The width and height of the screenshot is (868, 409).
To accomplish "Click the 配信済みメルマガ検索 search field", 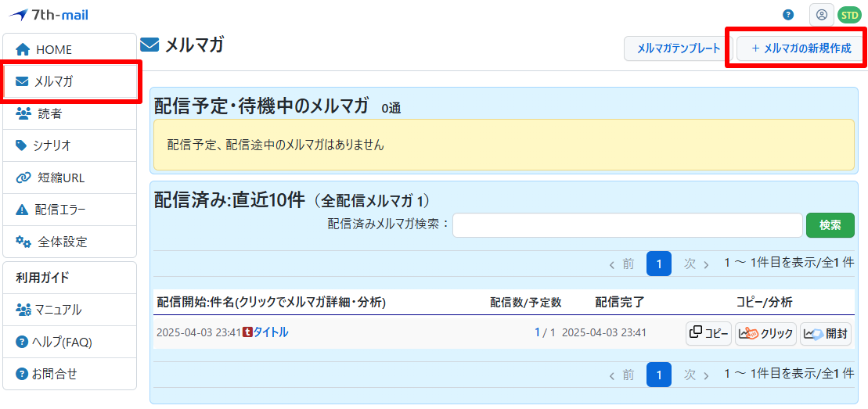I will (627, 225).
